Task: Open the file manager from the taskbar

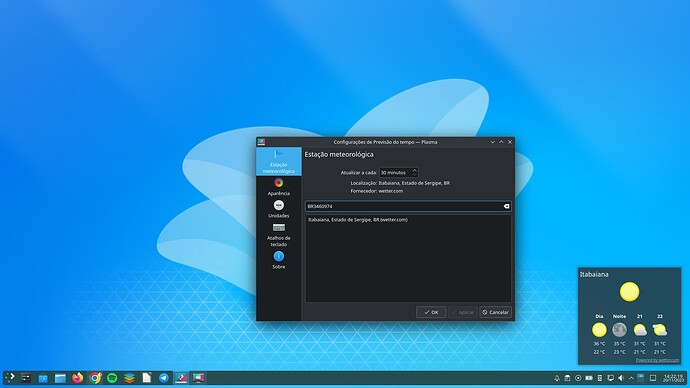Action: [60, 378]
